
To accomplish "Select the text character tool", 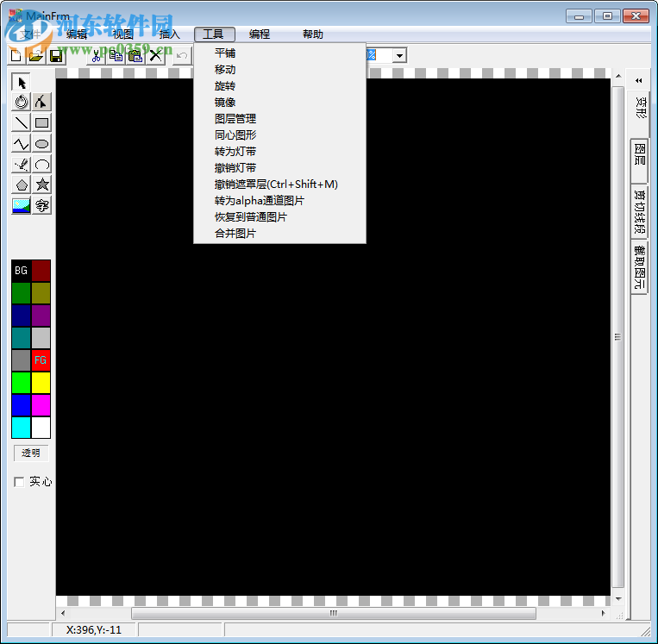I will [41, 205].
